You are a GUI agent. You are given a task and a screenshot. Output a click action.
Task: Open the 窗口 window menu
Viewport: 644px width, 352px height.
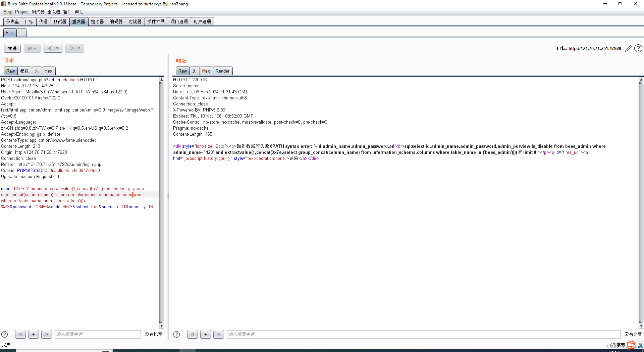(67, 12)
